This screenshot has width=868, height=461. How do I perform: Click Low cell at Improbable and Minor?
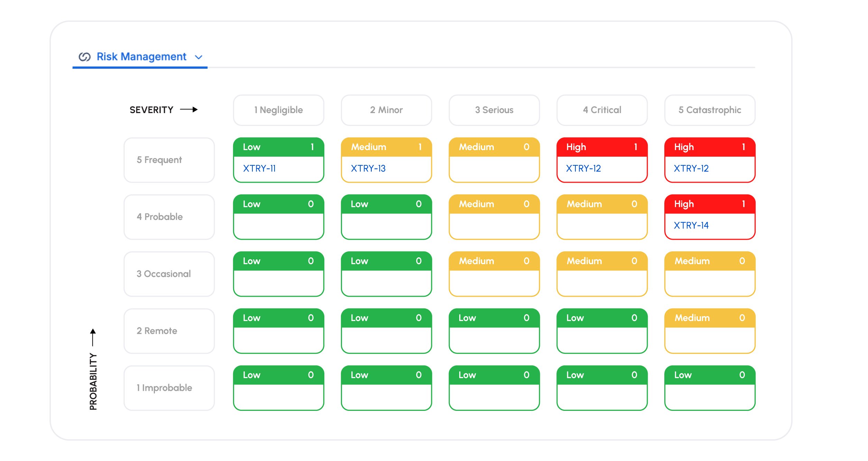click(x=387, y=388)
